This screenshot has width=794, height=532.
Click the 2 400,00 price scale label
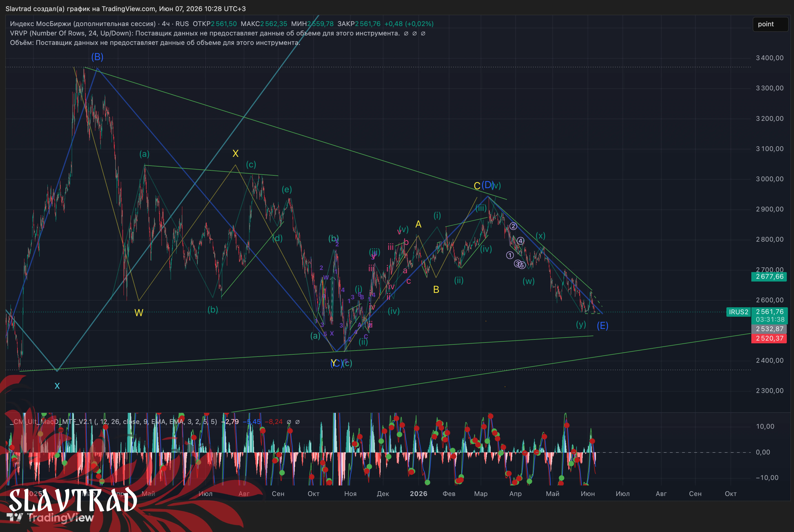(x=770, y=361)
